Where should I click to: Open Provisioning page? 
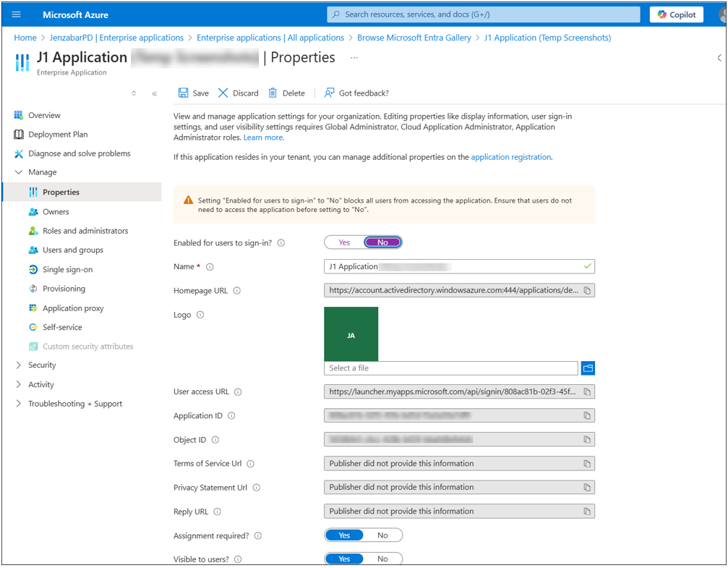pos(64,289)
